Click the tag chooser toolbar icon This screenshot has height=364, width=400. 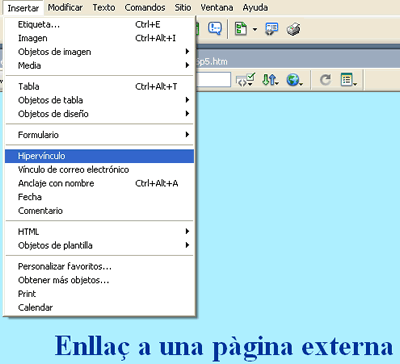(x=272, y=29)
